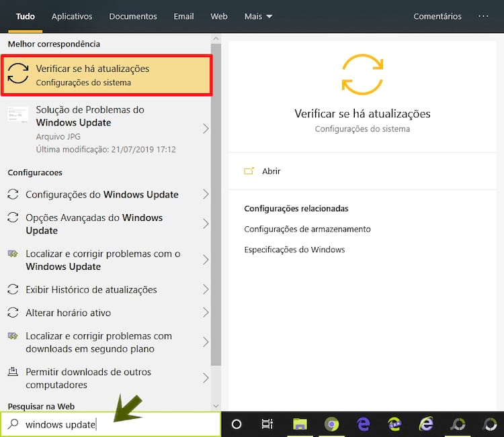Open File Explorer from the taskbar
Viewport: 504px width, 437px height.
click(300, 424)
